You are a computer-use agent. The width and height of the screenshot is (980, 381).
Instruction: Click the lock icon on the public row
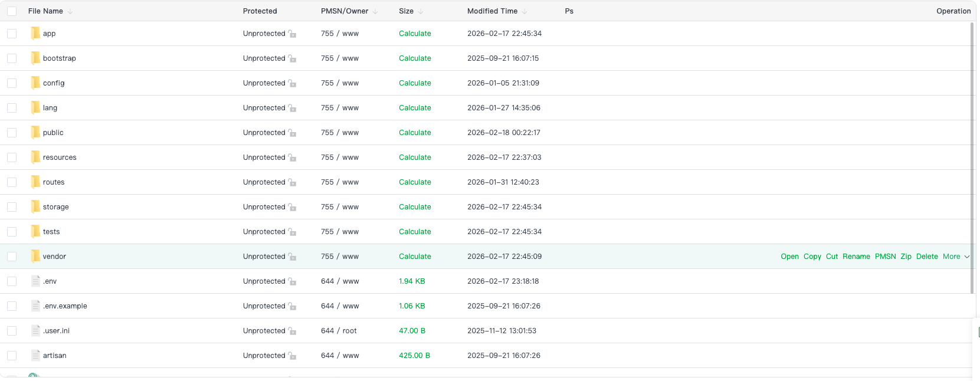pyautogui.click(x=292, y=133)
